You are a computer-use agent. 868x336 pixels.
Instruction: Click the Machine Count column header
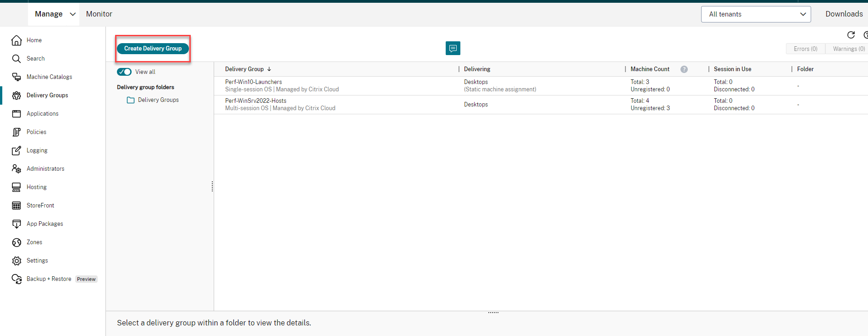650,69
